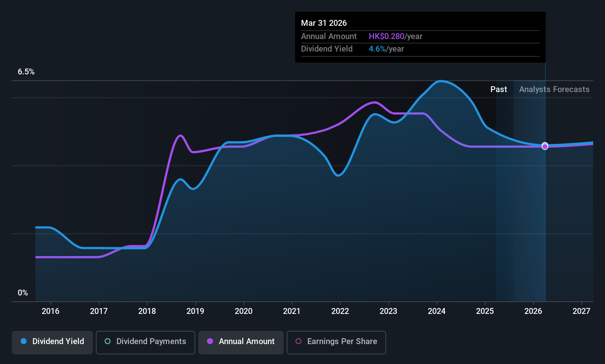Click the 0% y-axis label
This screenshot has height=364, width=605.
coord(23,293)
